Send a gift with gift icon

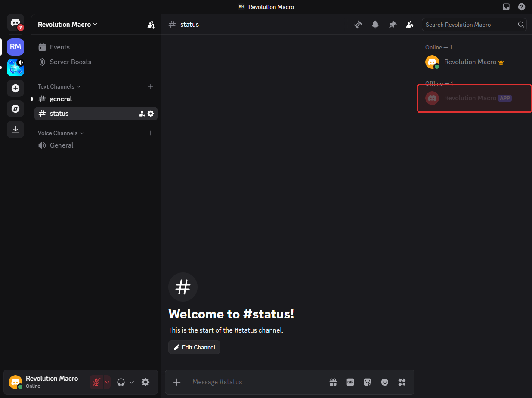pos(333,382)
